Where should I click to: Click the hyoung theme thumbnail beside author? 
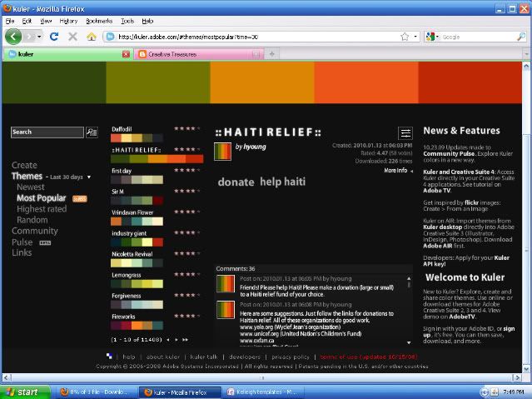pyautogui.click(x=223, y=152)
